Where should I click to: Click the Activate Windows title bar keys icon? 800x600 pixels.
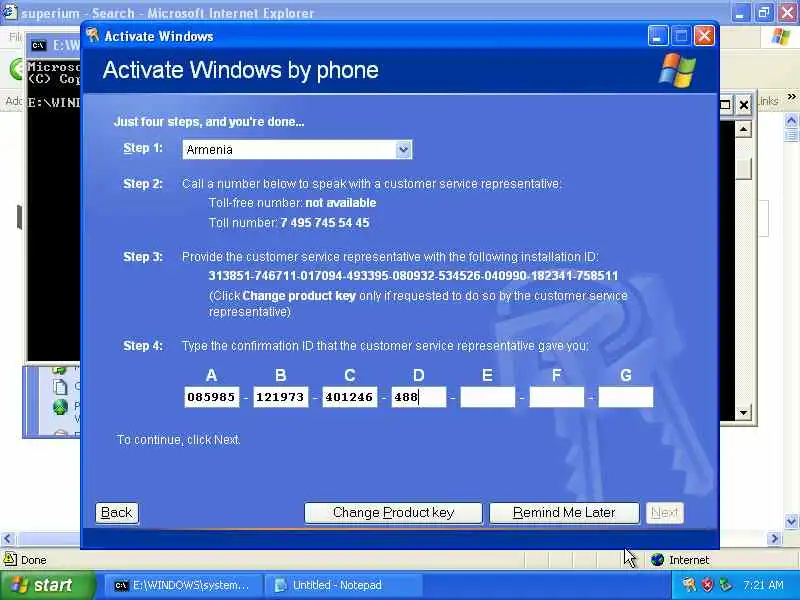[92, 36]
